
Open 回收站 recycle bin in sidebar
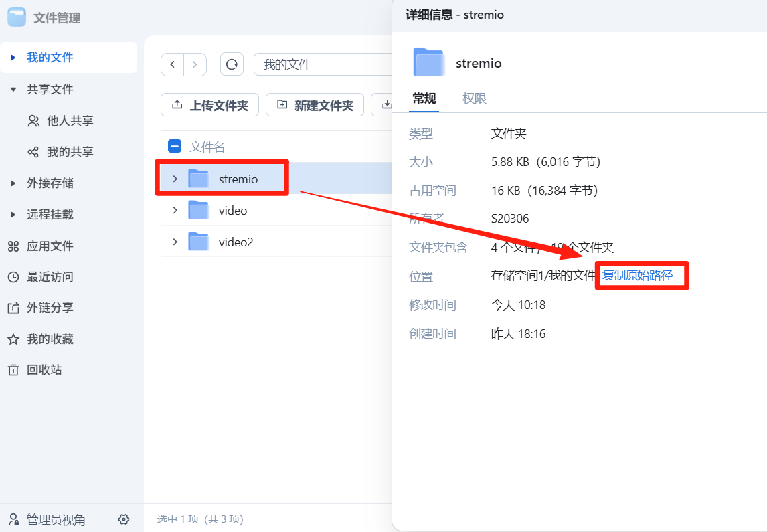tap(44, 370)
